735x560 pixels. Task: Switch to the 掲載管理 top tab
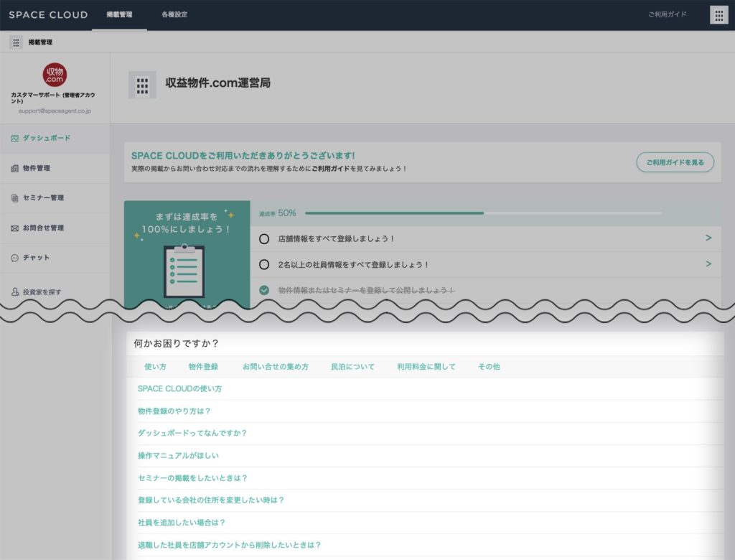(x=120, y=15)
